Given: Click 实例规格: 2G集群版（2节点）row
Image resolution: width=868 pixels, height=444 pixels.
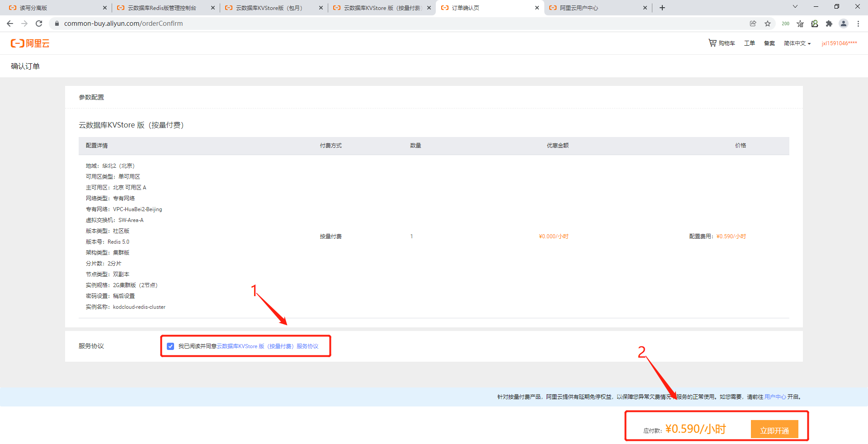Looking at the screenshot, I should pyautogui.click(x=122, y=285).
